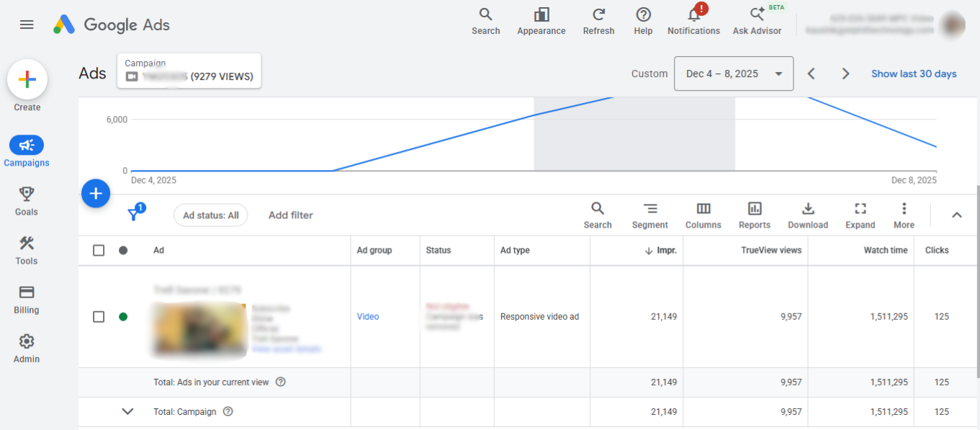Open help for Total: Campaign

[228, 411]
